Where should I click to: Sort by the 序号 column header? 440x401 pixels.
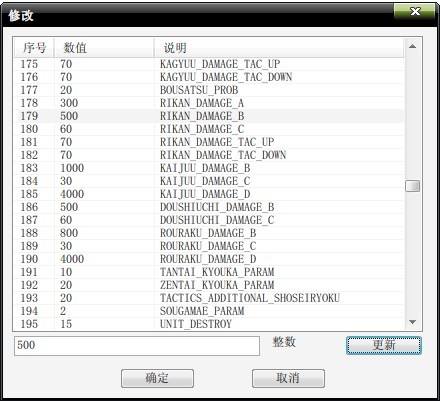(34, 48)
